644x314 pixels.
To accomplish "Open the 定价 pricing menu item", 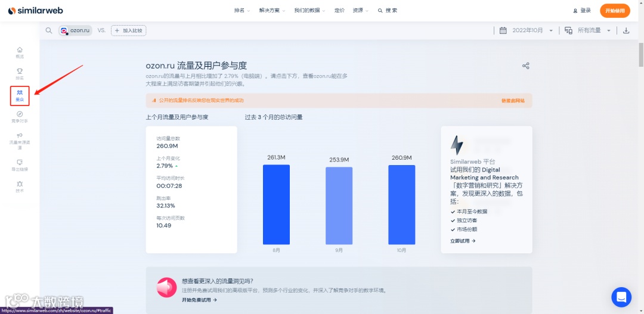I will pyautogui.click(x=340, y=11).
